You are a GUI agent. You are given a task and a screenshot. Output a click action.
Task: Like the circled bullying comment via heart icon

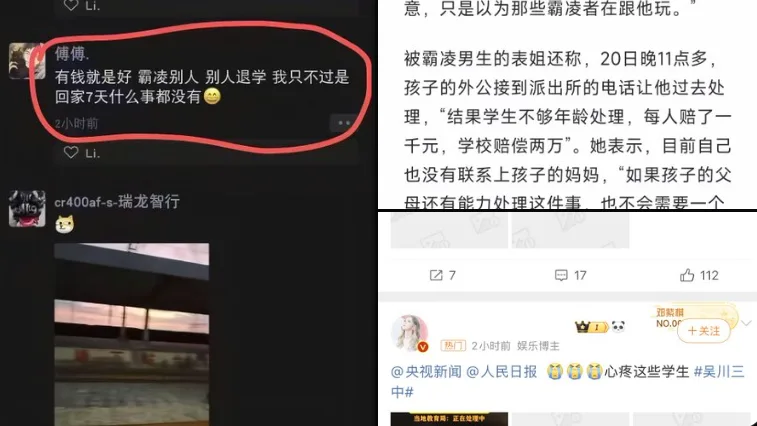point(71,153)
